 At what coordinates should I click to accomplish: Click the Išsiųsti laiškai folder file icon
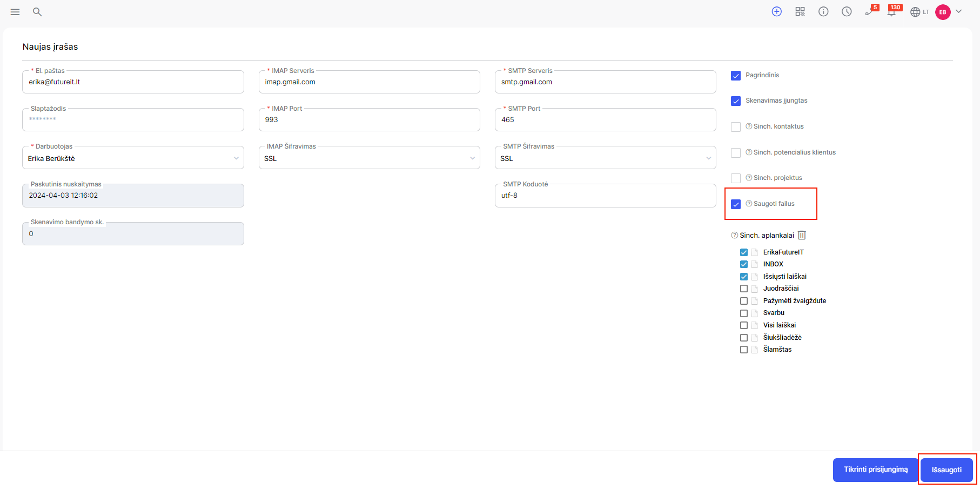click(x=755, y=277)
